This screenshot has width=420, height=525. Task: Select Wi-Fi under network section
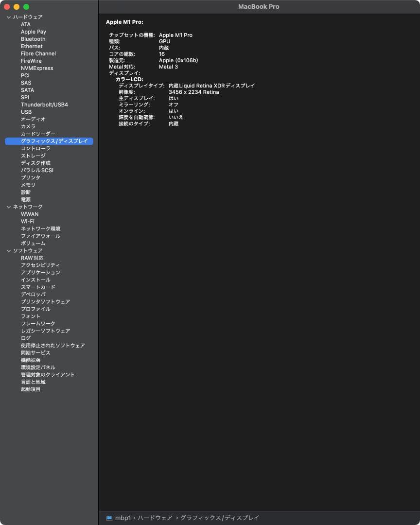click(27, 221)
